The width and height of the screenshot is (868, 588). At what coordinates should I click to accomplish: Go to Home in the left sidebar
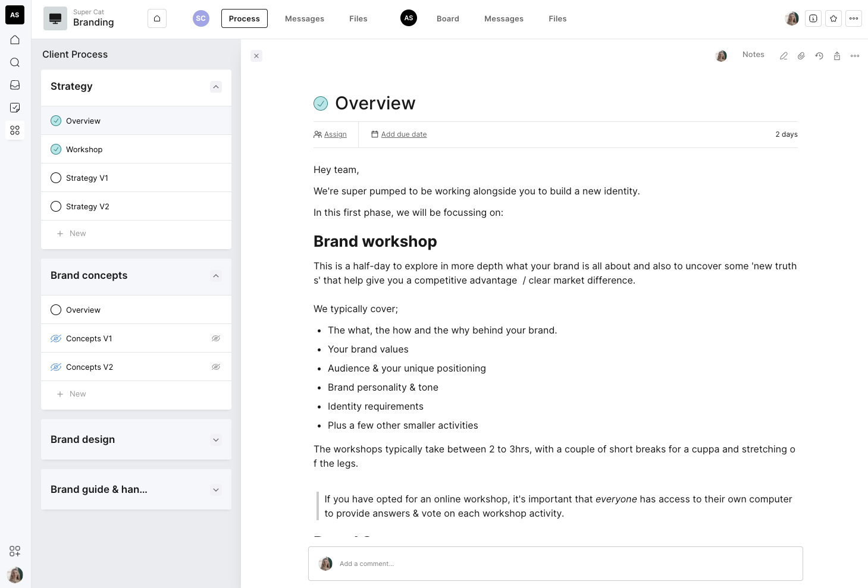15,40
